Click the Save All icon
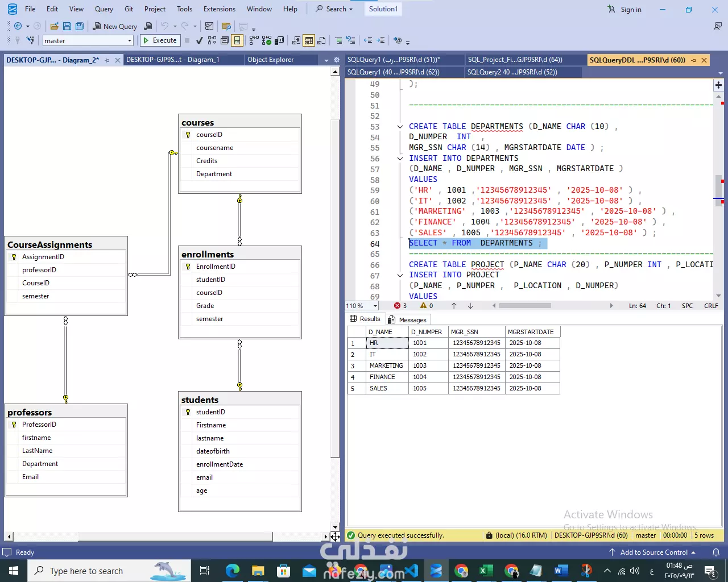The height and width of the screenshot is (582, 728). (80, 26)
